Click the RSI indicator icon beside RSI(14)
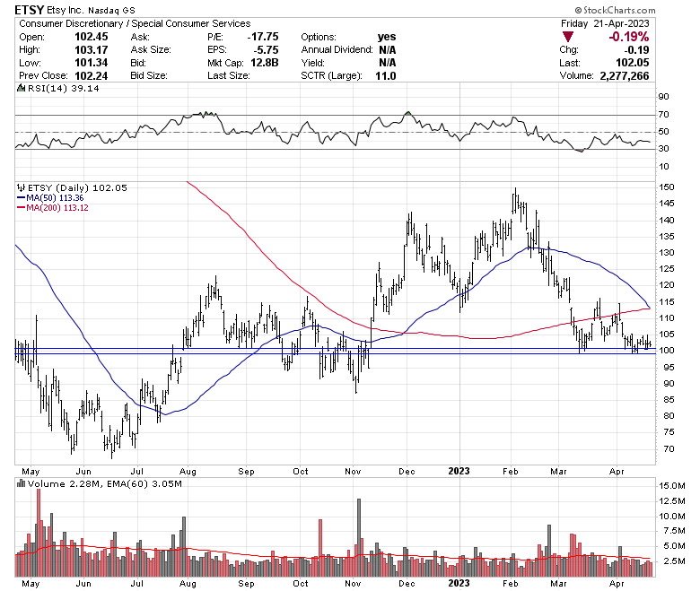 coord(21,88)
